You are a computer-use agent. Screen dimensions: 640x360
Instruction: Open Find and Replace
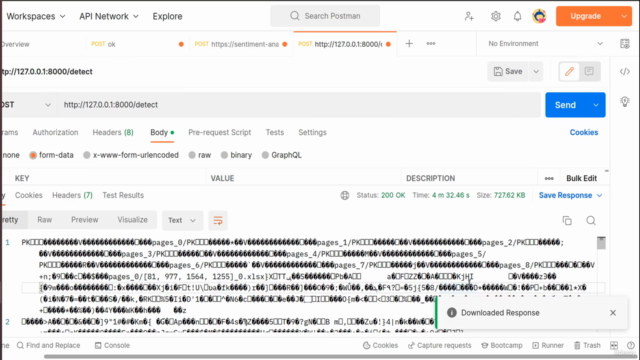(x=49, y=345)
